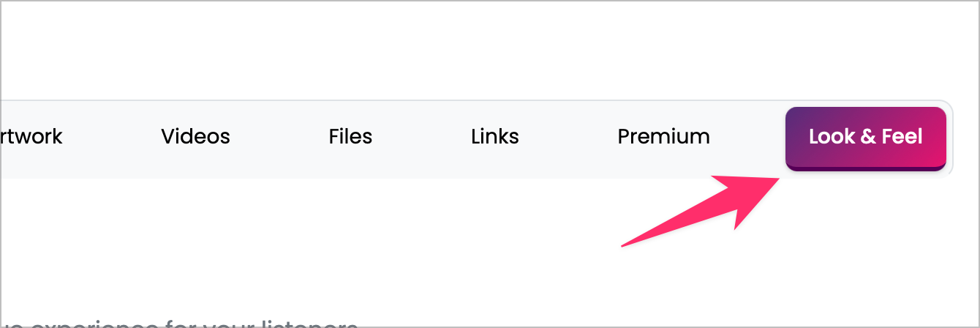
Task: Click the Links label in the navigation
Action: pyautogui.click(x=495, y=137)
